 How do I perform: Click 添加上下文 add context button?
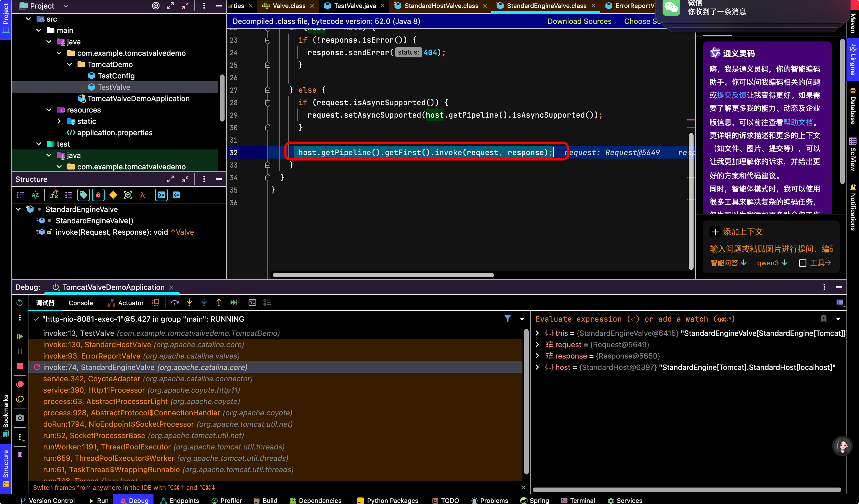[x=736, y=232]
